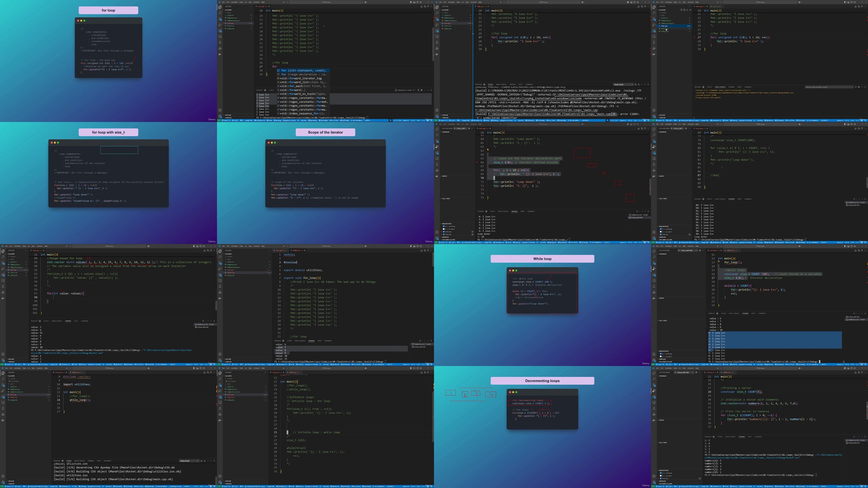Viewport: 868px width, 488px height.
Task: Explorer more actions ellipsis in autocomplete-popup window
Action: [x=251, y=6]
